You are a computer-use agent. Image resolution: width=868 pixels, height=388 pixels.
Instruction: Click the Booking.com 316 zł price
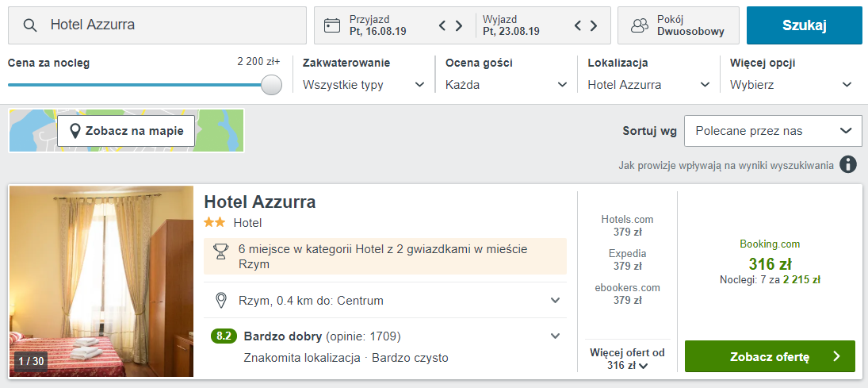[770, 263]
